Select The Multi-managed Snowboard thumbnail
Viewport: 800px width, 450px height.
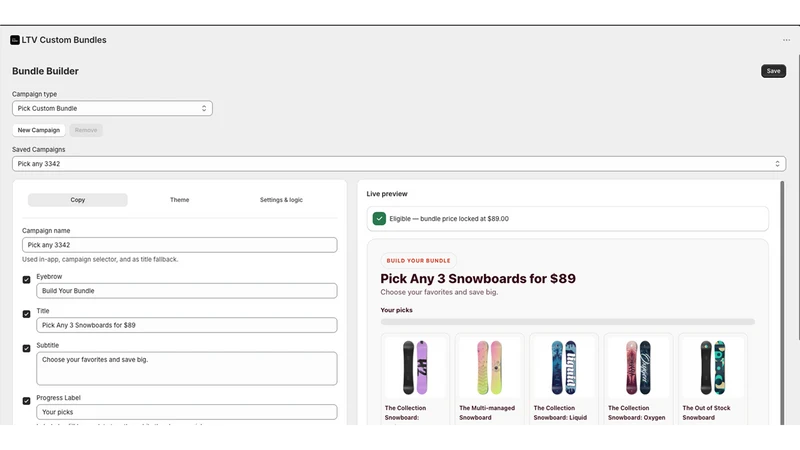[489, 367]
